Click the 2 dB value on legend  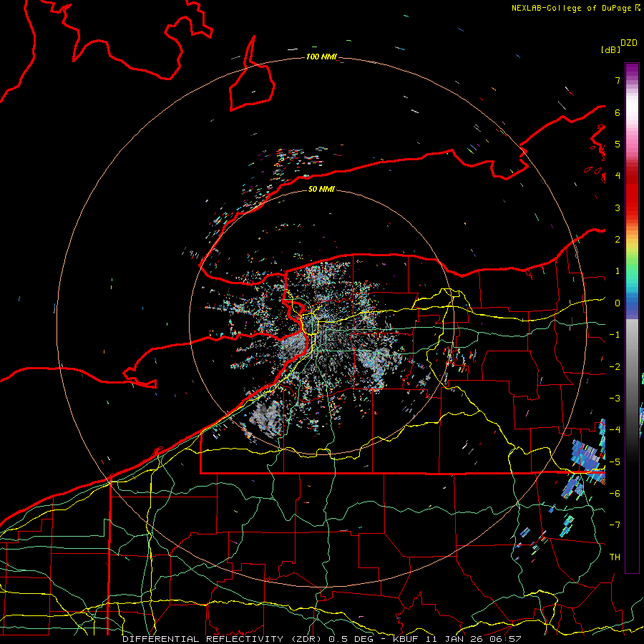pyautogui.click(x=618, y=240)
